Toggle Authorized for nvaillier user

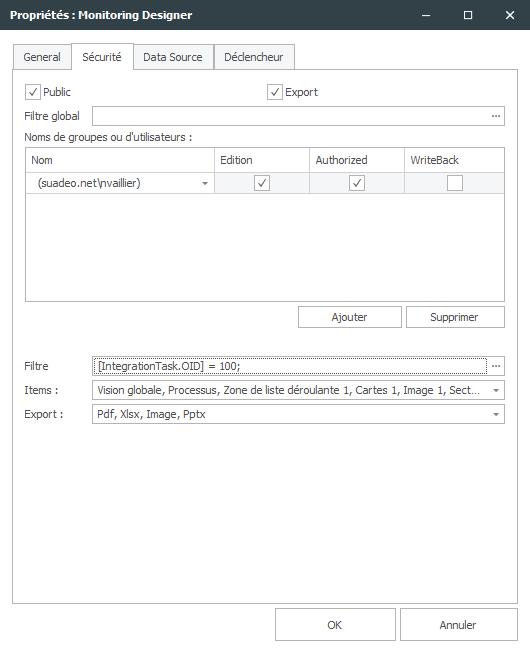pos(357,183)
